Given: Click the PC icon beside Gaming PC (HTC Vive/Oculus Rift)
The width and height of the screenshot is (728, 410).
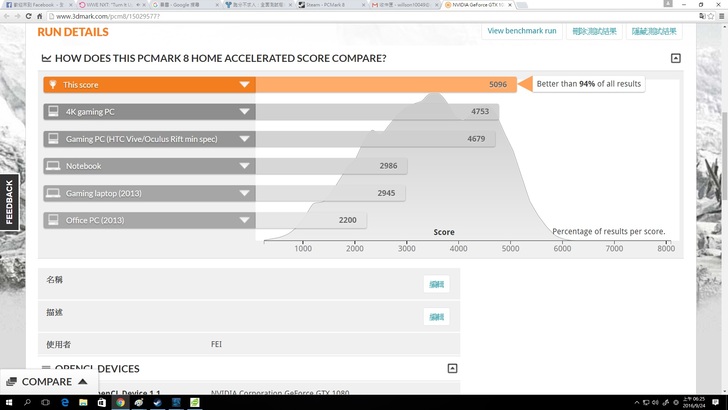Looking at the screenshot, I should coord(53,138).
